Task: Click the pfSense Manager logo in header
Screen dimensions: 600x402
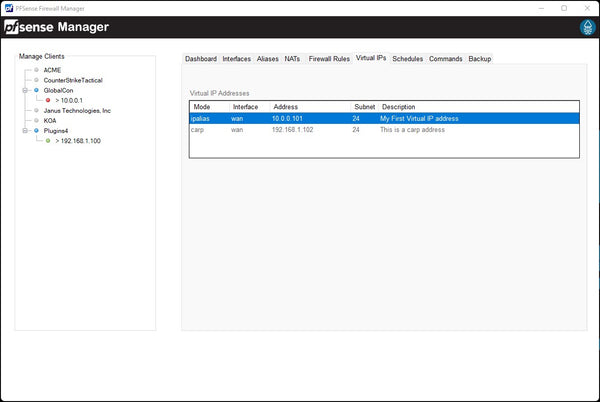Action: click(x=58, y=28)
